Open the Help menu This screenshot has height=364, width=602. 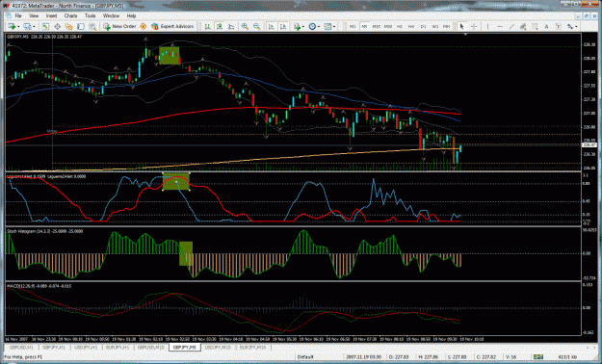click(131, 15)
